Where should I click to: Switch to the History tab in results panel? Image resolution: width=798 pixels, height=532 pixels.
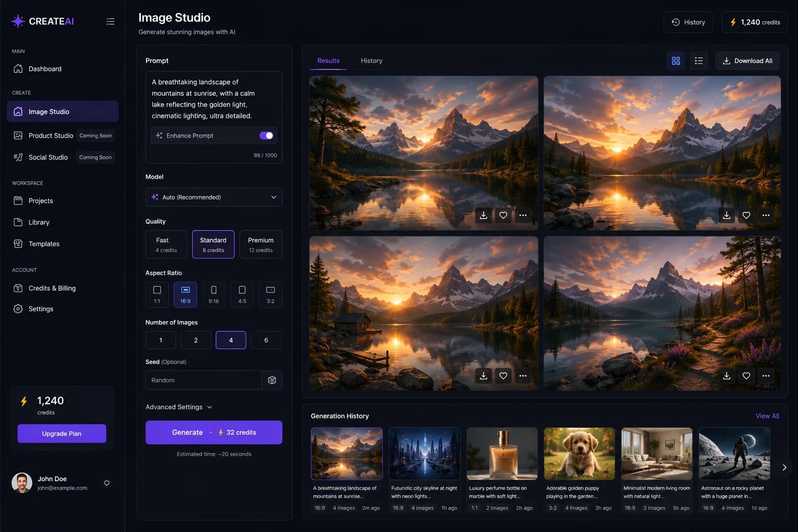tap(371, 61)
